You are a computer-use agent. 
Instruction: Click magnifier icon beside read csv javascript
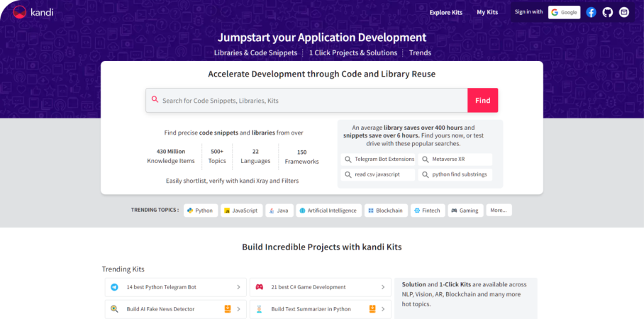pyautogui.click(x=348, y=174)
